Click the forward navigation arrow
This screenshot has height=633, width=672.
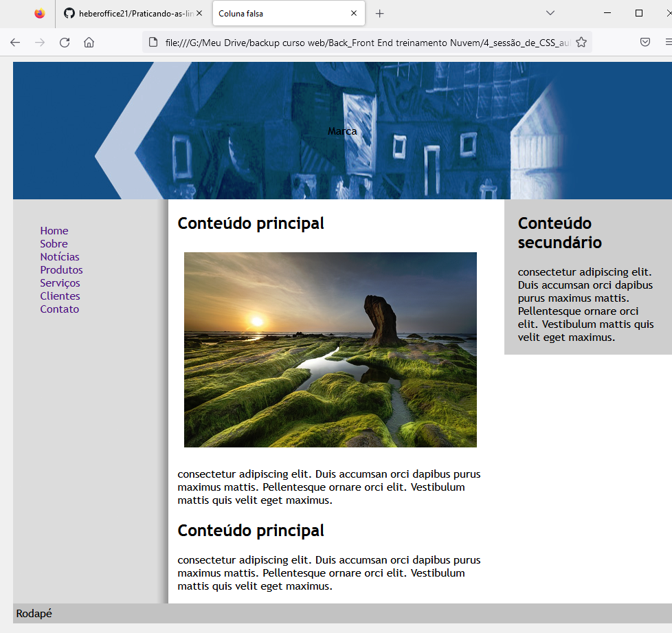pyautogui.click(x=40, y=42)
